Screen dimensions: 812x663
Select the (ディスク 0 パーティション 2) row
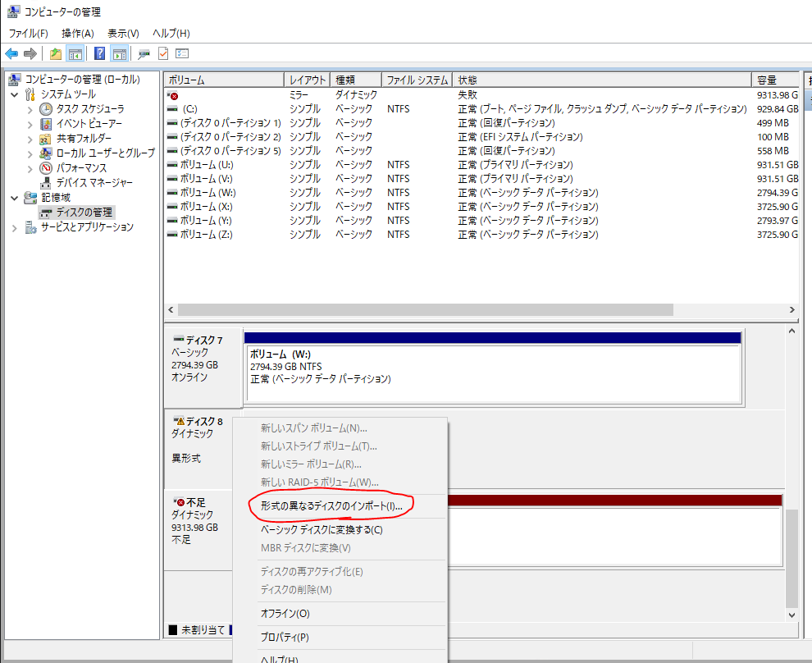[x=481, y=137]
